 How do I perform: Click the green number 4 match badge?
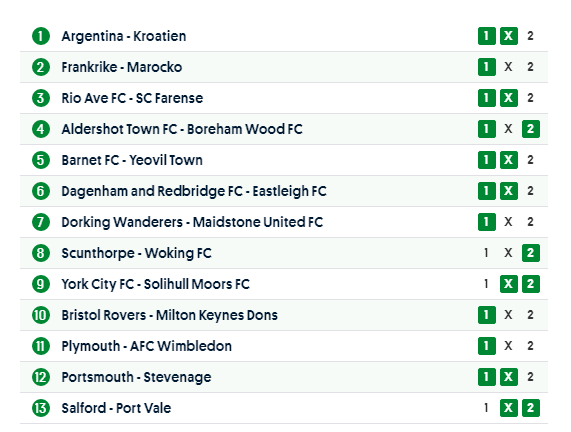41,129
